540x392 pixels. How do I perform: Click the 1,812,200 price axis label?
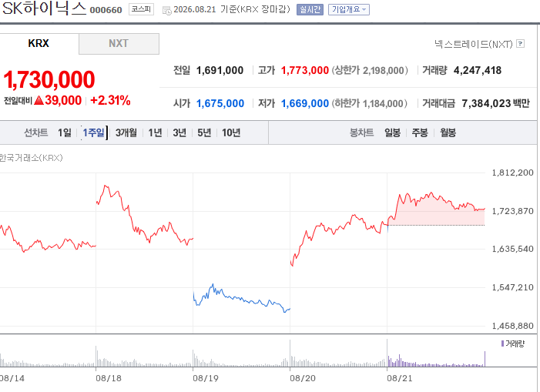[512, 173]
